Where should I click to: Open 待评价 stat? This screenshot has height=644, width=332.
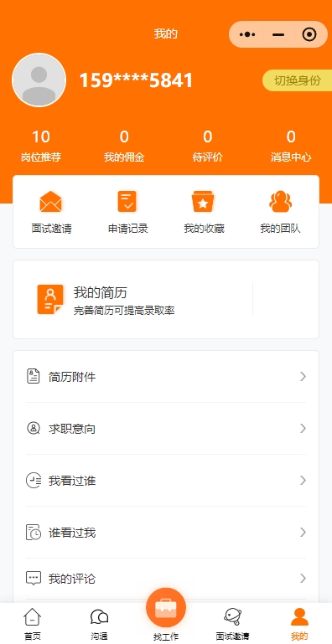pyautogui.click(x=207, y=147)
